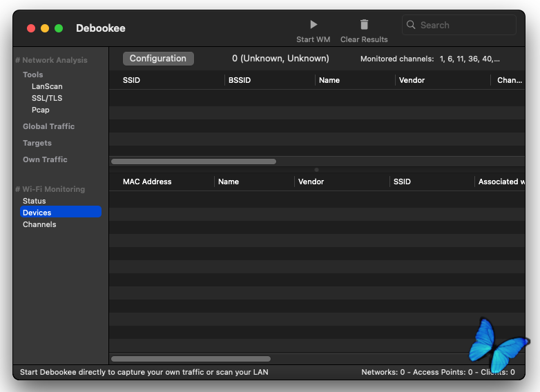The height and width of the screenshot is (392, 540).
Task: Select LanScan under Tools
Action: point(47,86)
